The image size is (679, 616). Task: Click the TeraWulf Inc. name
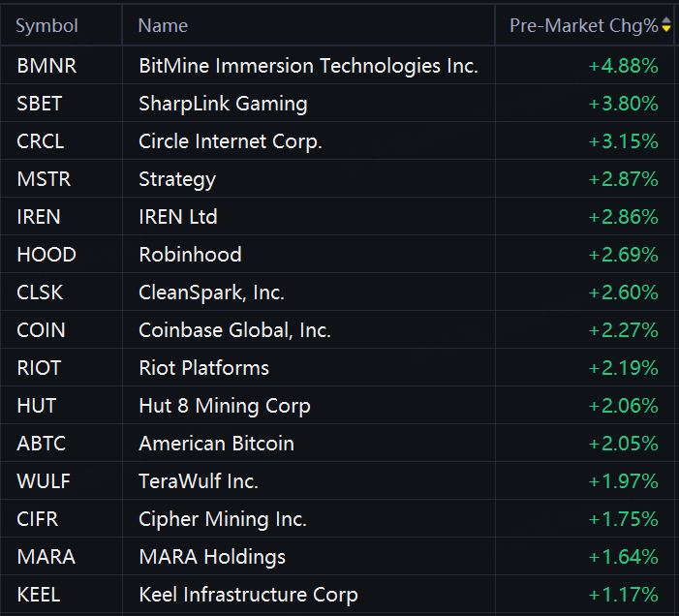tap(199, 481)
